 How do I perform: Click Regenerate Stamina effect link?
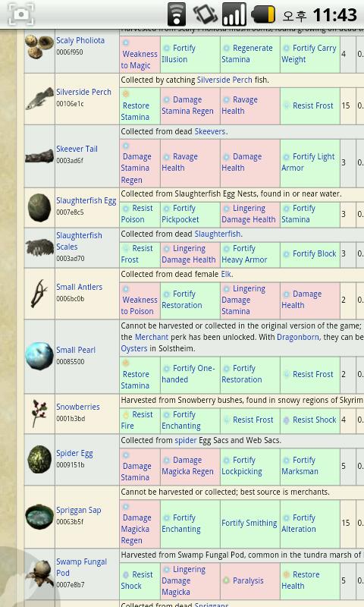(x=247, y=54)
